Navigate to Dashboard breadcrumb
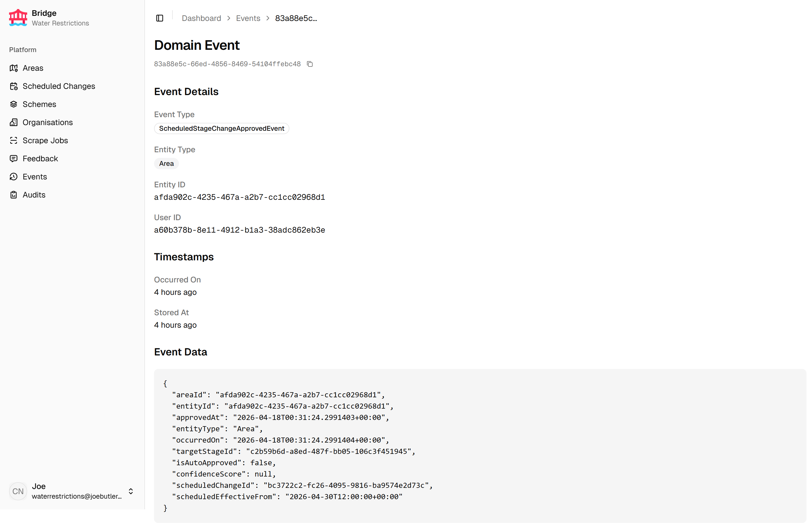807x532 pixels. [x=201, y=18]
